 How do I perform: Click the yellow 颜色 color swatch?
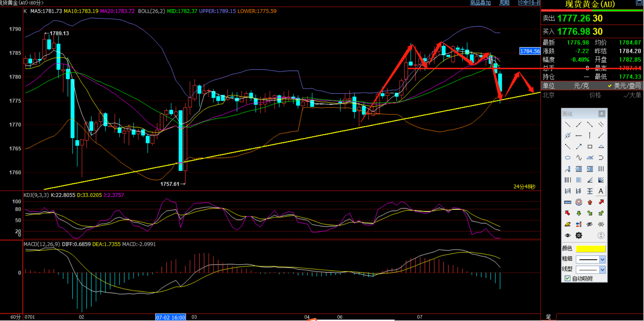[x=590, y=249]
